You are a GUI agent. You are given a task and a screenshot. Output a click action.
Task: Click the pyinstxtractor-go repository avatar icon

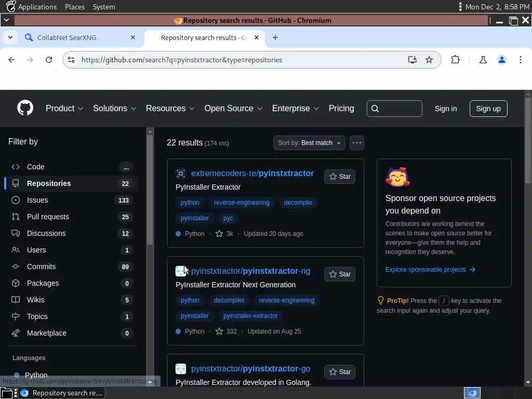click(180, 369)
